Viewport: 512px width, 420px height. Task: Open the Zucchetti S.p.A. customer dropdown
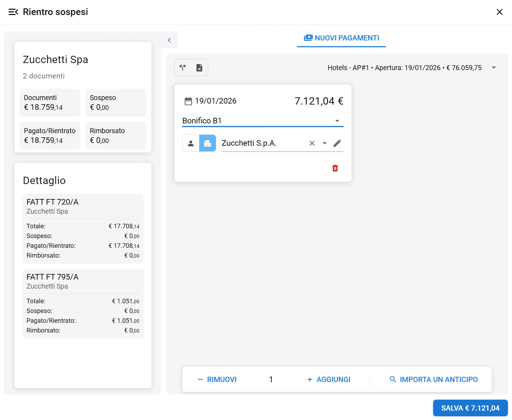pyautogui.click(x=324, y=143)
